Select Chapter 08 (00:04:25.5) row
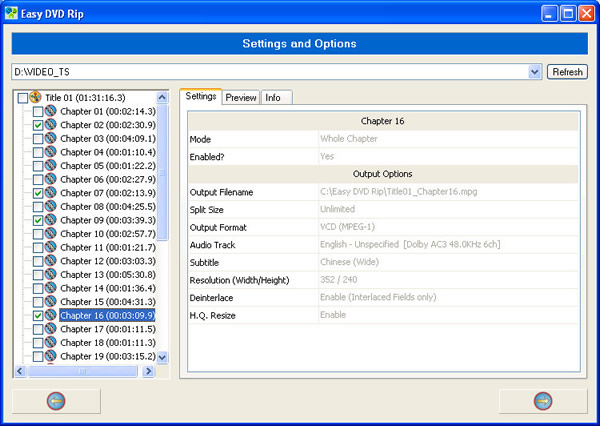Screen dimensions: 600x426 coord(108,207)
